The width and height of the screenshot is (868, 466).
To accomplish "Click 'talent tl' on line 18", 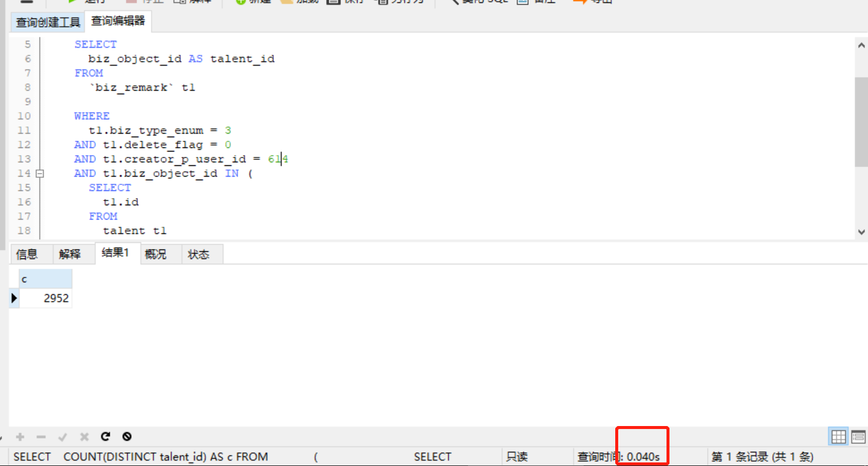I will 135,230.
